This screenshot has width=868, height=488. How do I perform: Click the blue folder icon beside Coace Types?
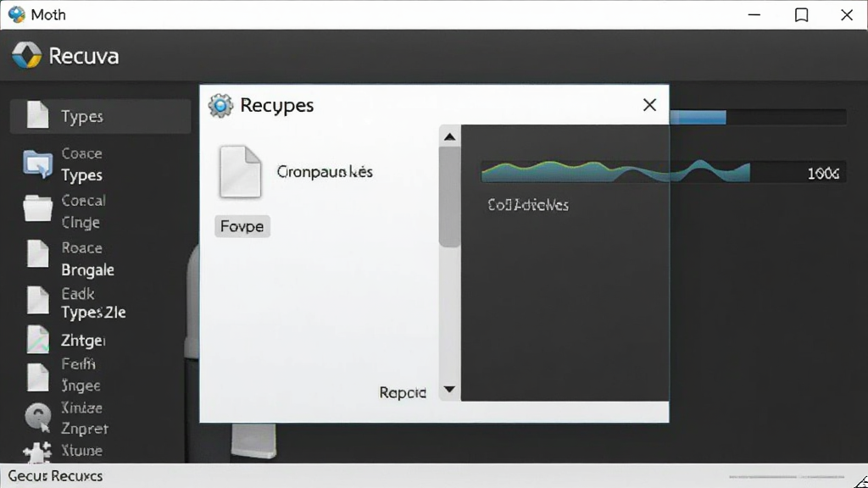point(37,164)
